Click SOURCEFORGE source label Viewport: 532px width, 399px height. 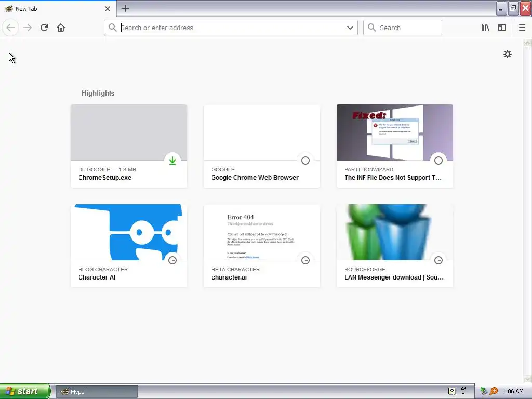[x=365, y=270]
